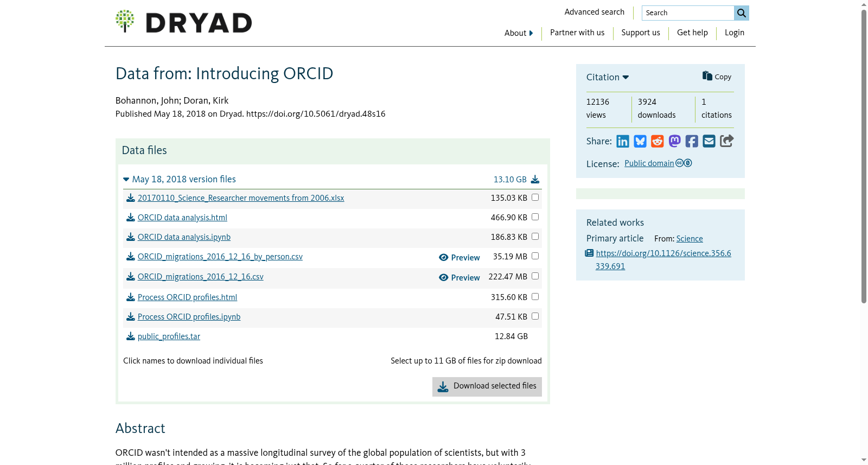Open Advanced search

(595, 12)
